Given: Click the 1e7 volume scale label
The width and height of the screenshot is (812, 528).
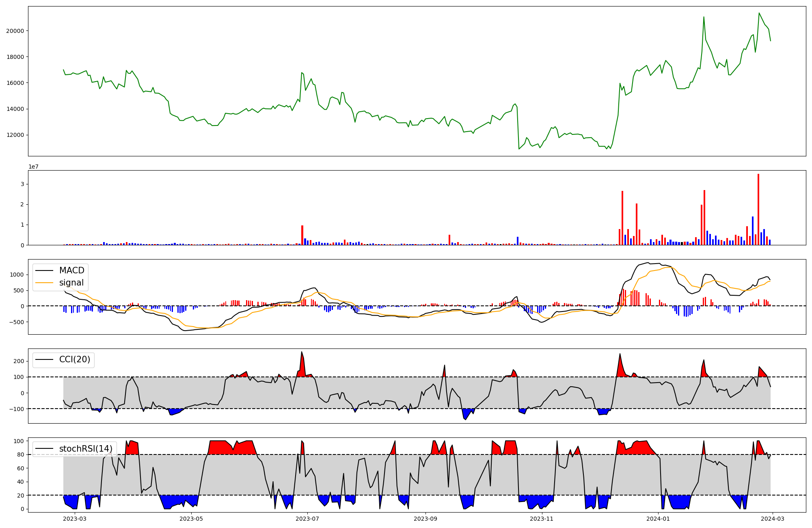Looking at the screenshot, I should tap(33, 167).
